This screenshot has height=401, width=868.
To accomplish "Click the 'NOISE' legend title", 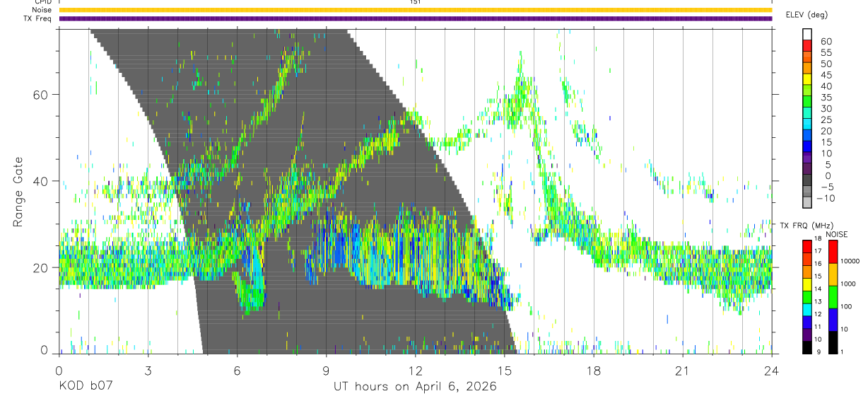I will coord(836,235).
